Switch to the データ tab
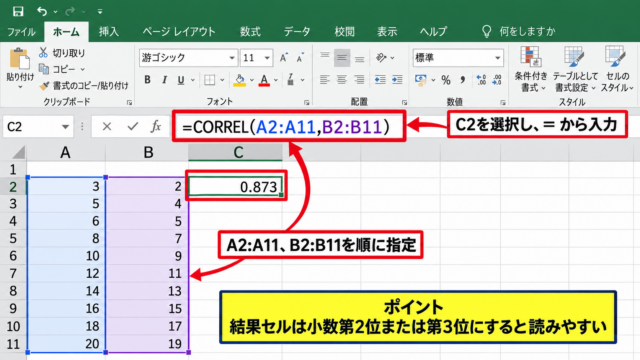 (297, 31)
